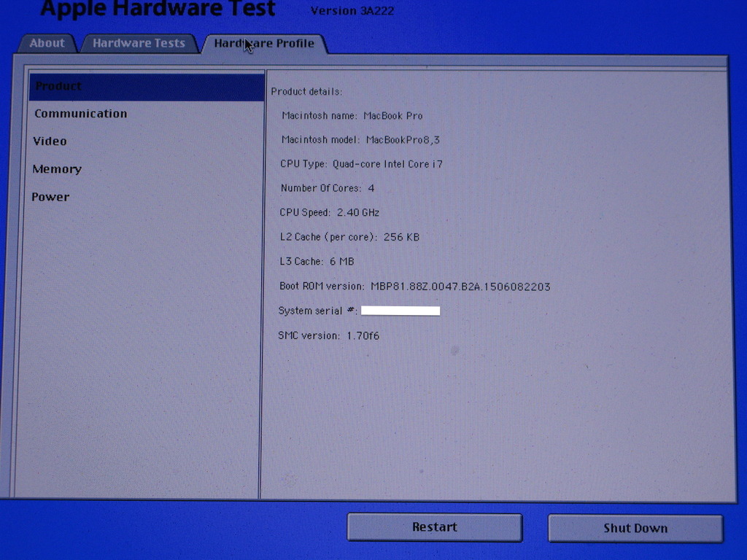The height and width of the screenshot is (560, 747).
Task: Click the Restart button
Action: coord(435,527)
